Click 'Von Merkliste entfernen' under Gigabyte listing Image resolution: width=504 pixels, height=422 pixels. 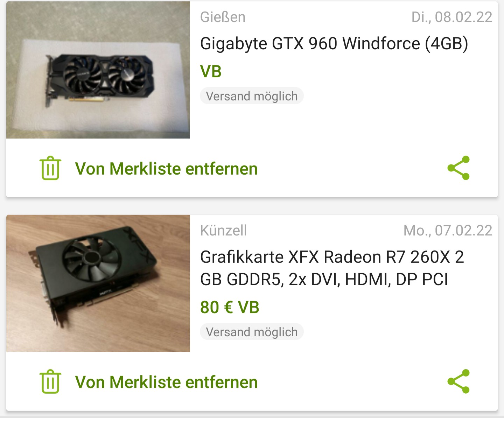[x=166, y=169]
